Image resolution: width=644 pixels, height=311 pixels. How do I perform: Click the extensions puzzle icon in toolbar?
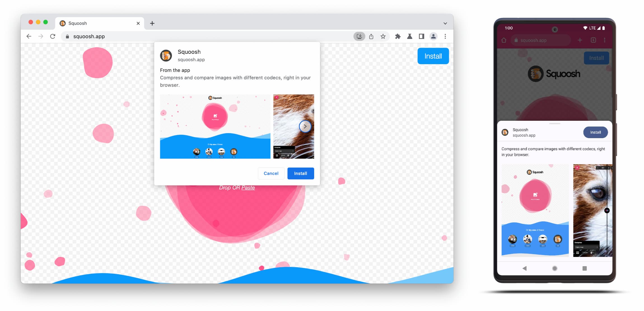[x=397, y=36]
